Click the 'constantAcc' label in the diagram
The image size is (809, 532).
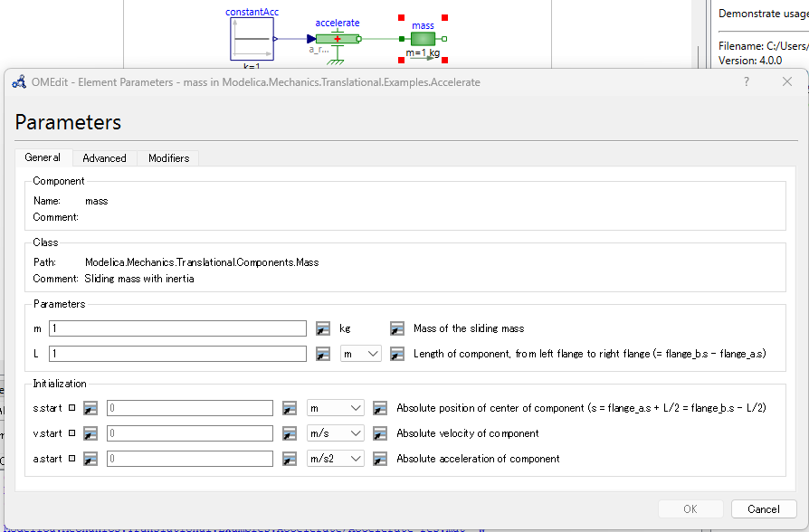tap(252, 12)
